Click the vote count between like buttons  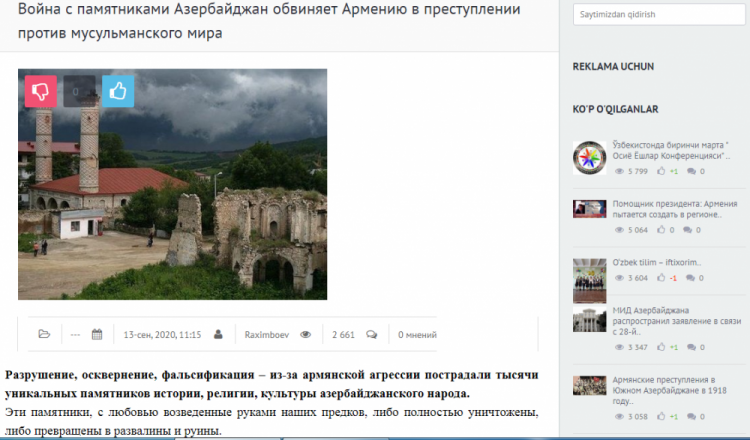[x=79, y=91]
